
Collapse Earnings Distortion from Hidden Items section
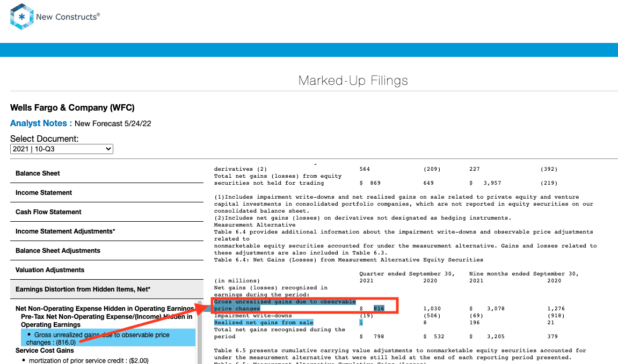107,289
